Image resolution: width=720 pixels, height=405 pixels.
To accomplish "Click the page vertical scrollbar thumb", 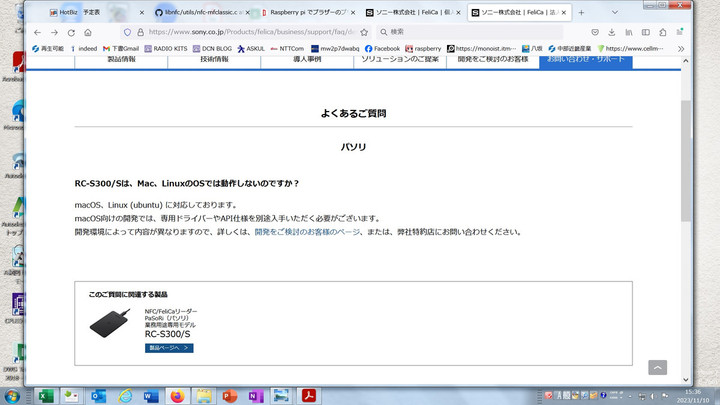I will pyautogui.click(x=686, y=161).
